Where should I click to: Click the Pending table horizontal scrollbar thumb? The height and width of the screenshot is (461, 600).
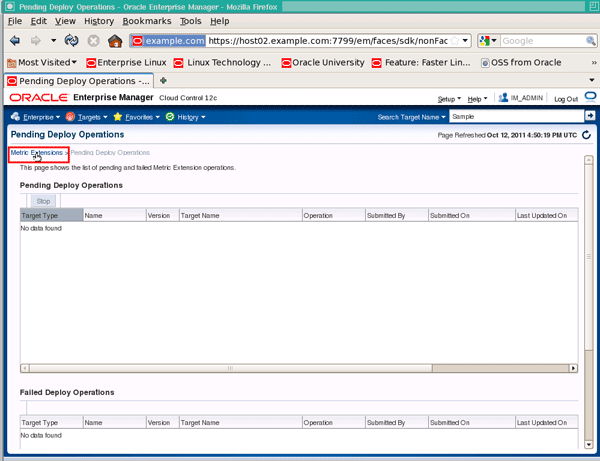231,368
